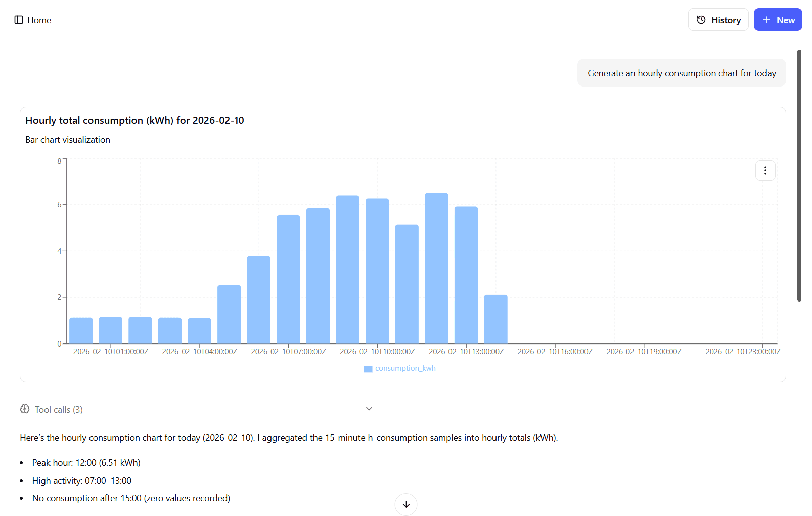Select the last short bar at 14:00
This screenshot has width=812, height=516.
(495, 319)
